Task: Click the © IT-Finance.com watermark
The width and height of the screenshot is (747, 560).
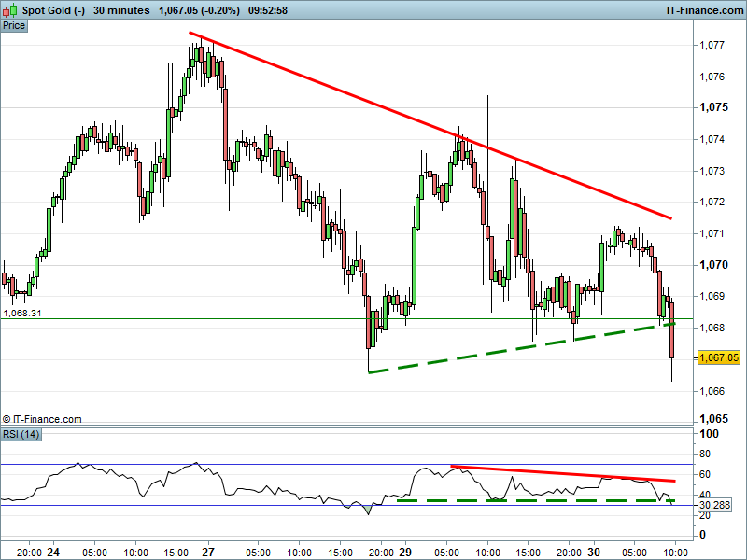Action: click(42, 420)
